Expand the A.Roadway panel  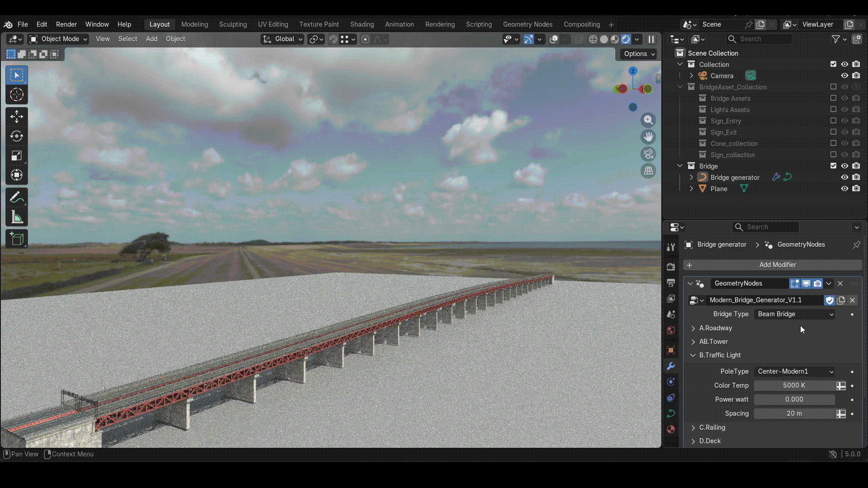coord(716,328)
